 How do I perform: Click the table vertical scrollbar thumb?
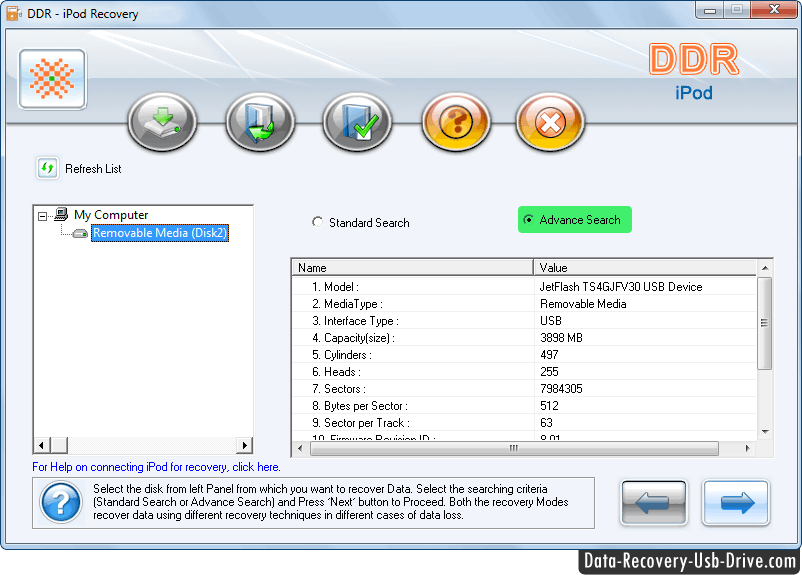pos(765,323)
